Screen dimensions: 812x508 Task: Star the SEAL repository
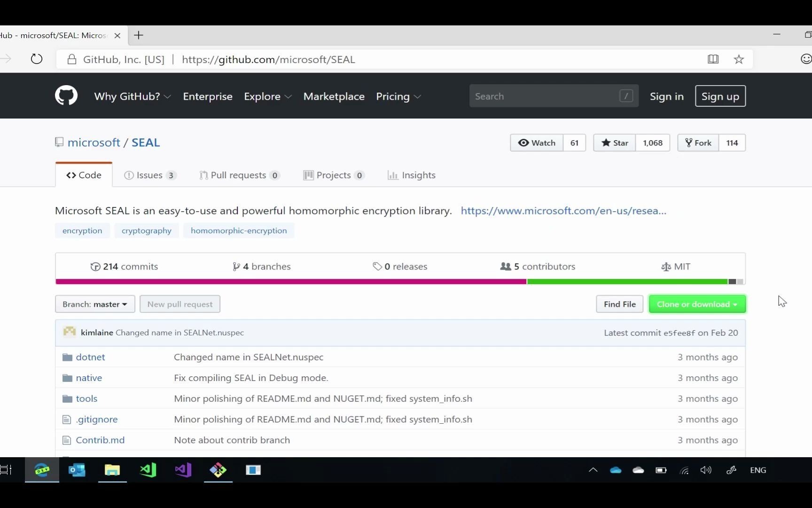click(x=615, y=143)
